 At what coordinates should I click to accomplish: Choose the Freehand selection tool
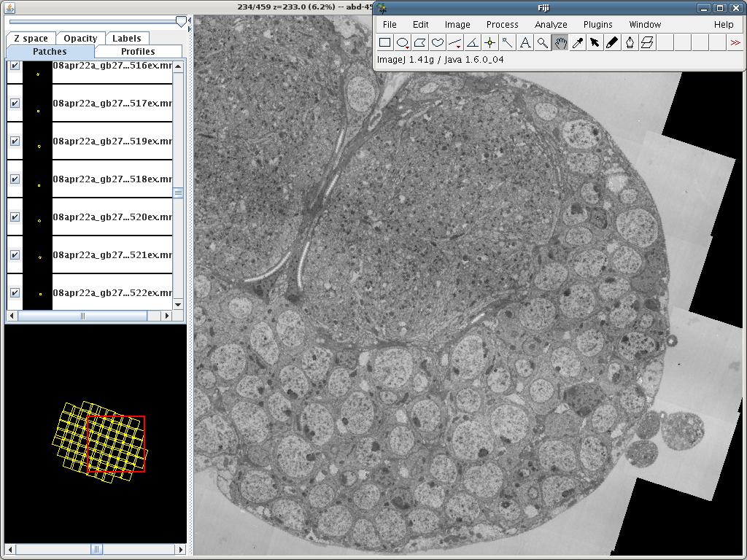437,43
